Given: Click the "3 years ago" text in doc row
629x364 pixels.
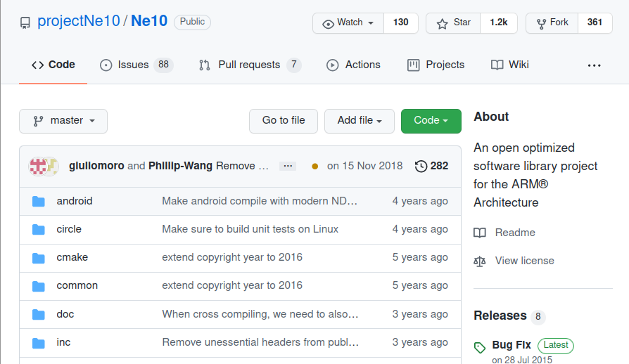Looking at the screenshot, I should [x=420, y=314].
